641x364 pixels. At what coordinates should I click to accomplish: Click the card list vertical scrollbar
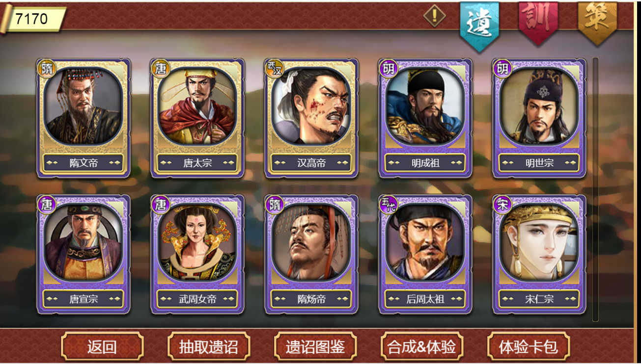(595, 189)
